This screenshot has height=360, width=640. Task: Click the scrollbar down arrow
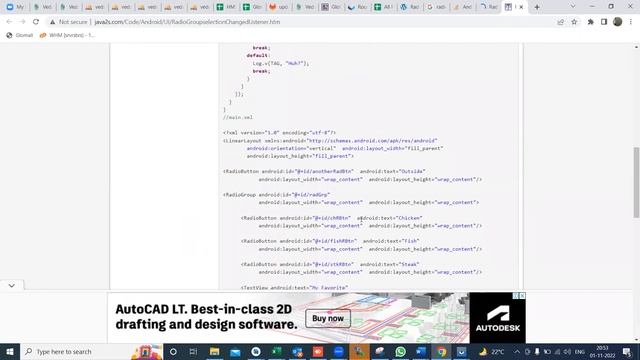point(636,340)
